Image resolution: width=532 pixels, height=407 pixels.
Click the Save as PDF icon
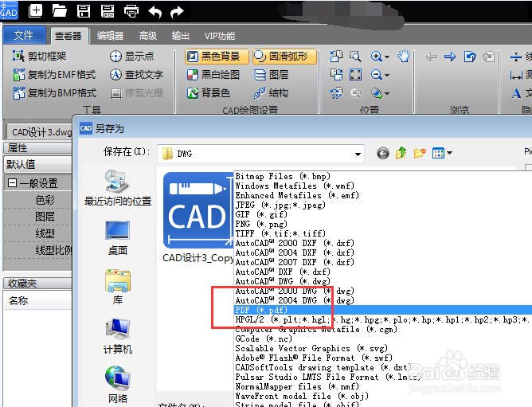tap(108, 11)
